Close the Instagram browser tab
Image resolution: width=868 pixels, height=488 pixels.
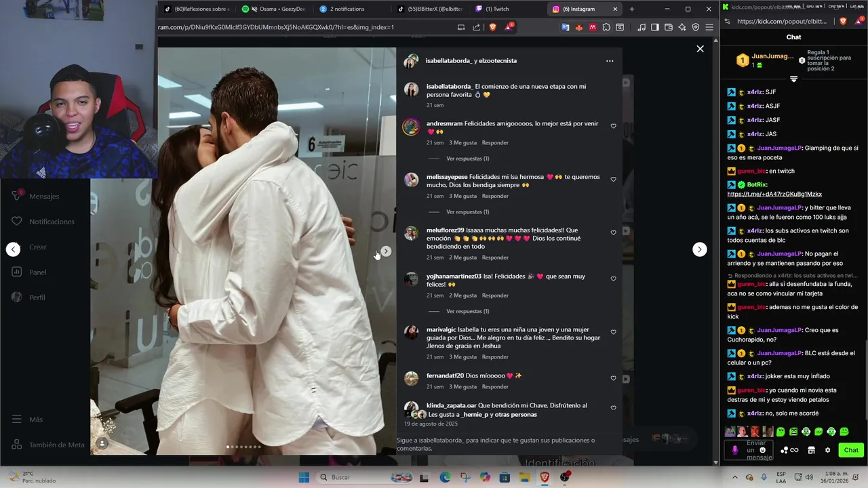pos(615,9)
